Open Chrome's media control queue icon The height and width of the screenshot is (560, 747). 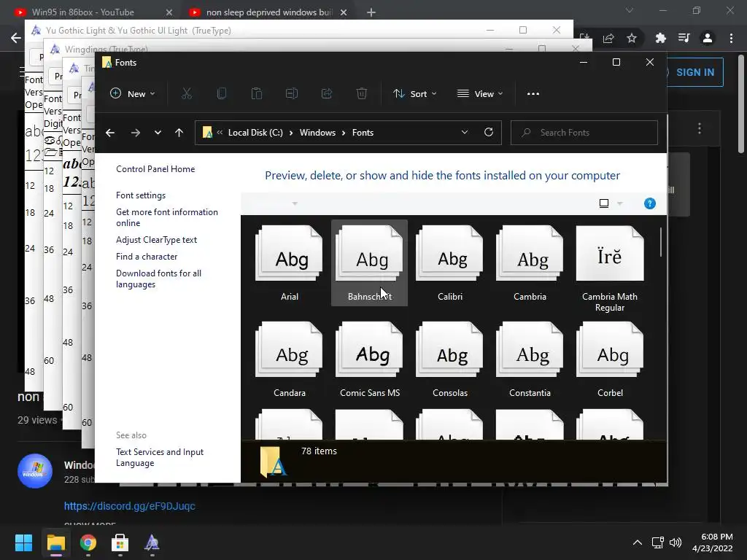tap(684, 38)
